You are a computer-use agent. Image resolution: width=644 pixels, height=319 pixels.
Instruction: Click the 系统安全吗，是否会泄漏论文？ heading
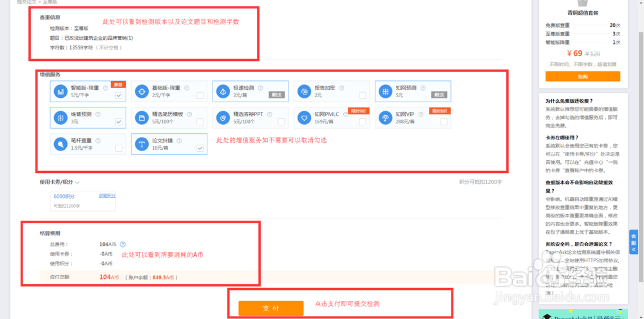[x=579, y=244]
